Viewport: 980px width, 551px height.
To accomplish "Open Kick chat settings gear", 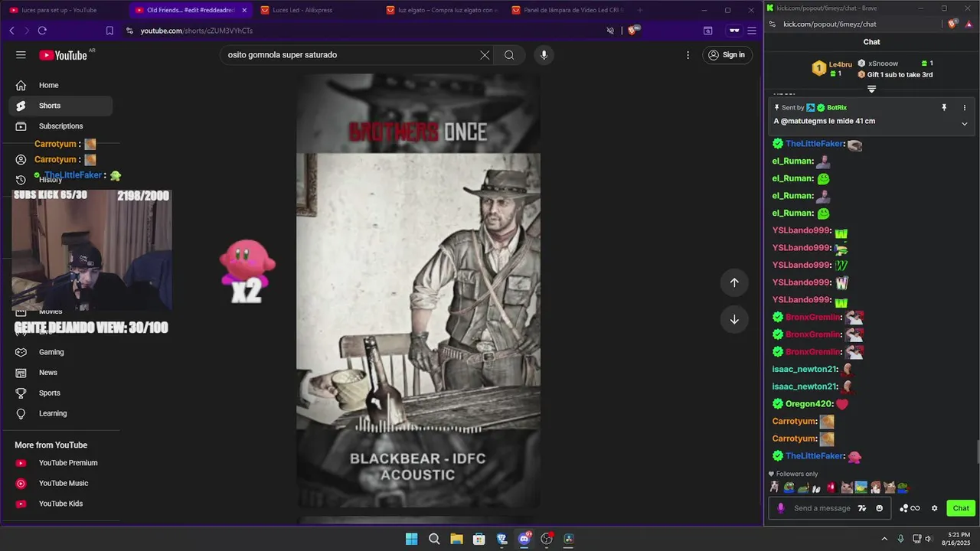I will pos(934,508).
